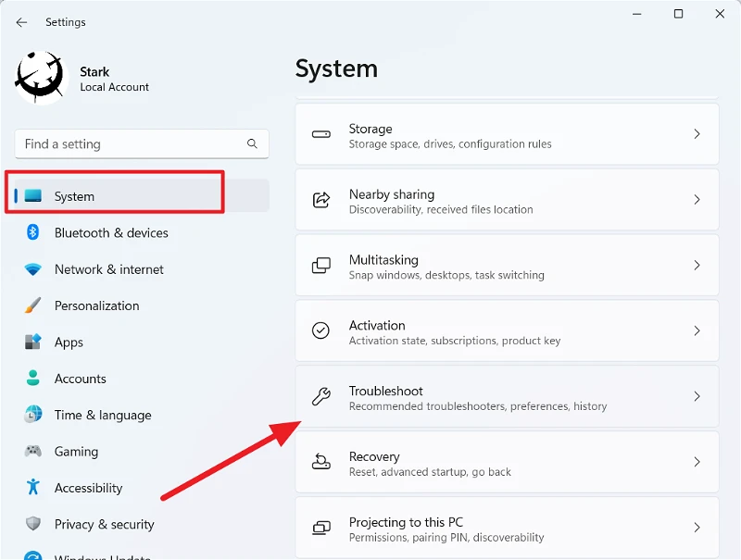This screenshot has height=560, width=741.
Task: Click the Activation checkmark icon
Action: click(320, 330)
